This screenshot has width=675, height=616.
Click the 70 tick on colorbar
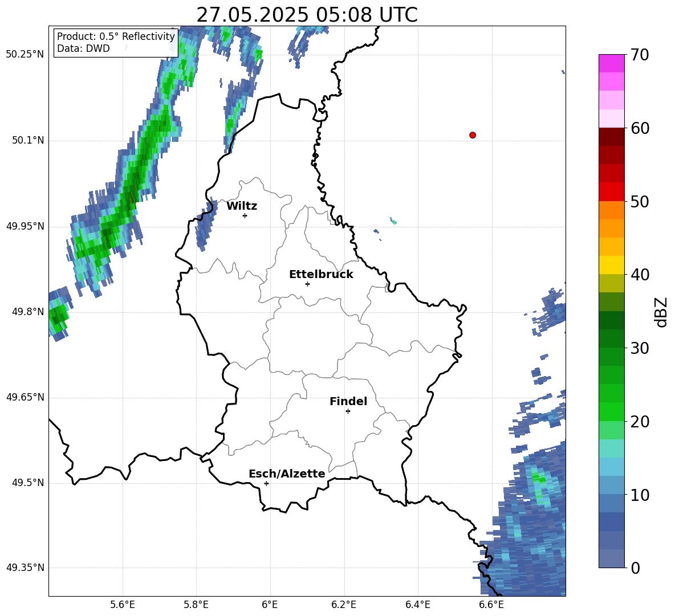[x=640, y=55]
